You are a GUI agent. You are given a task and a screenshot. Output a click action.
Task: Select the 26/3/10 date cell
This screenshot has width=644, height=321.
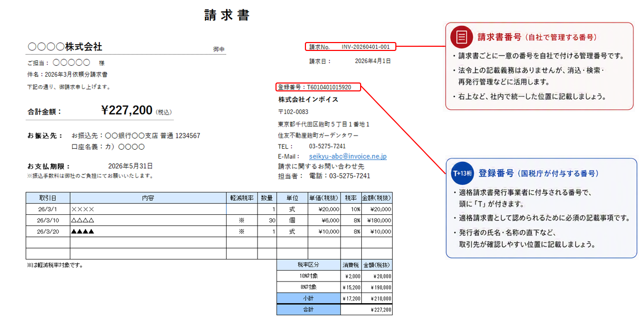pos(47,220)
